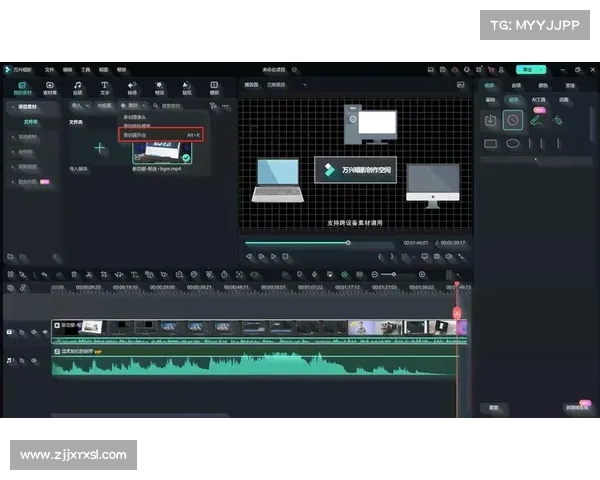Screen dimensions: 600x480
Task: Select the circled no-mask icon
Action: click(512, 120)
